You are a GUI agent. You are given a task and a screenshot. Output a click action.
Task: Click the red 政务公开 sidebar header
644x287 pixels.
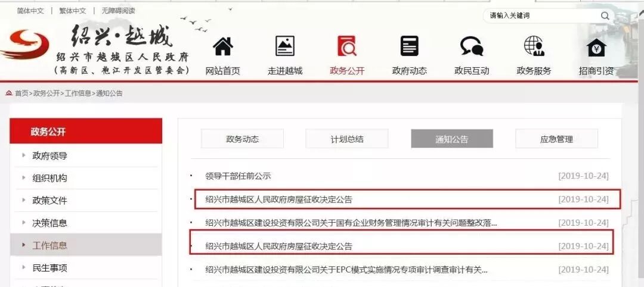point(86,131)
